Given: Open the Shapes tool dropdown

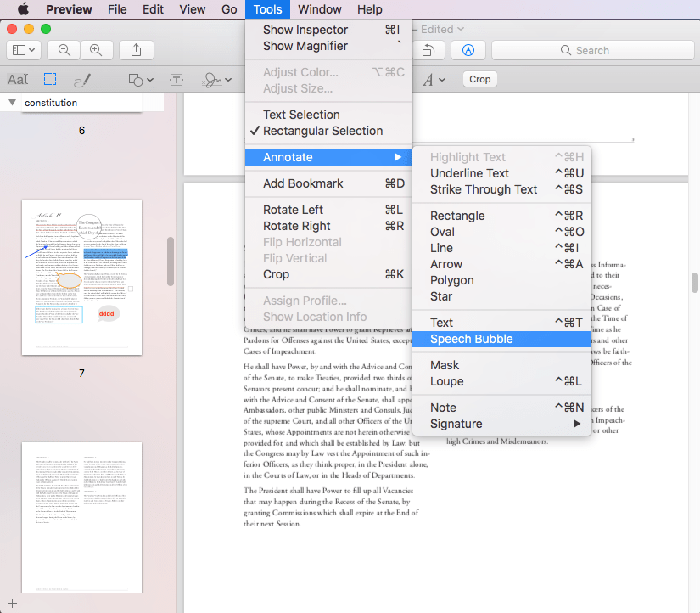Looking at the screenshot, I should tap(140, 79).
